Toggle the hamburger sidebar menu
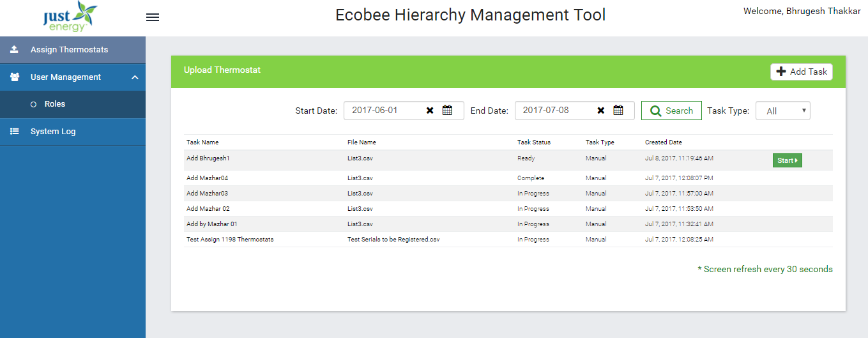This screenshot has width=868, height=345. pyautogui.click(x=152, y=17)
